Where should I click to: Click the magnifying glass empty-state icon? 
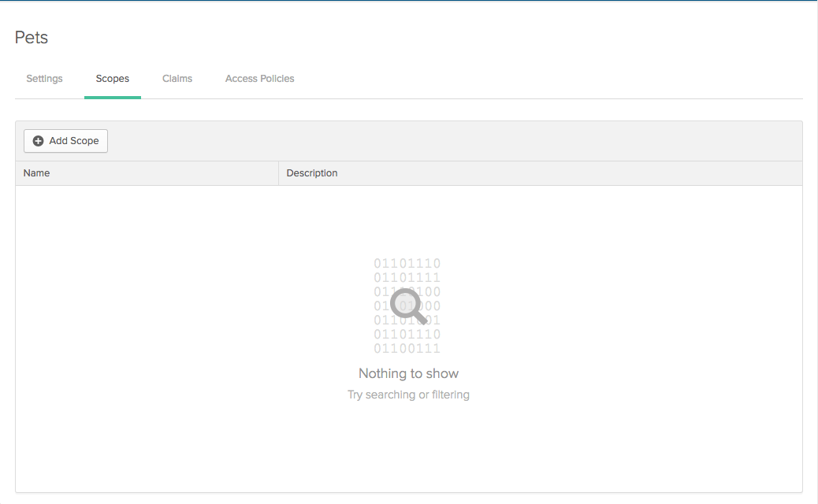pos(408,306)
